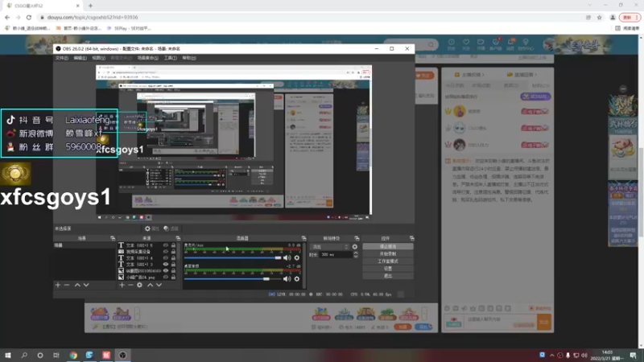Enable Studio Mode in Controls

[388, 261]
